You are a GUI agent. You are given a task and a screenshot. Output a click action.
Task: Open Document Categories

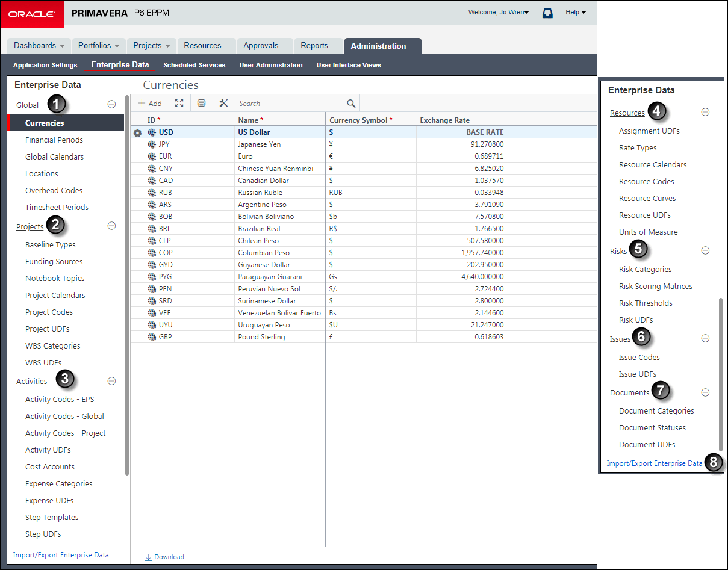656,410
